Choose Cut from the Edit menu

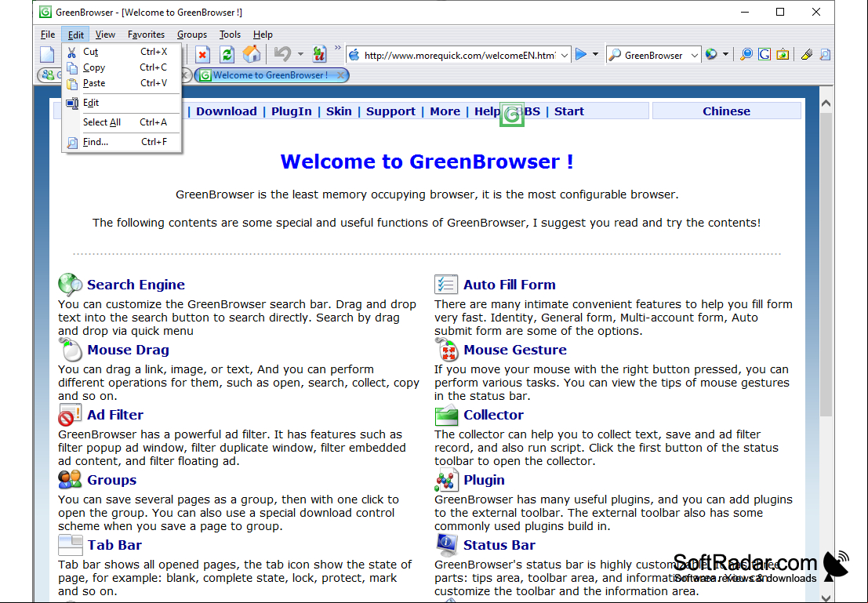(x=122, y=52)
